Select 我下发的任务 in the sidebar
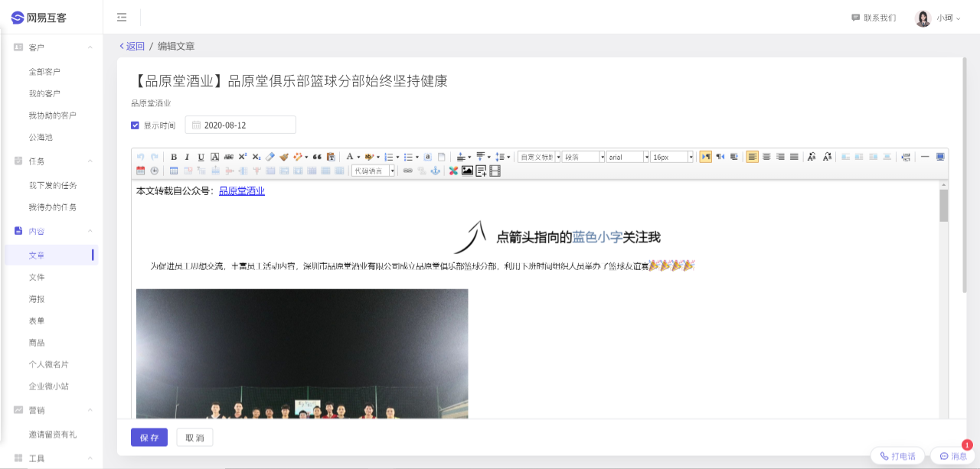The width and height of the screenshot is (980, 469). tap(53, 185)
